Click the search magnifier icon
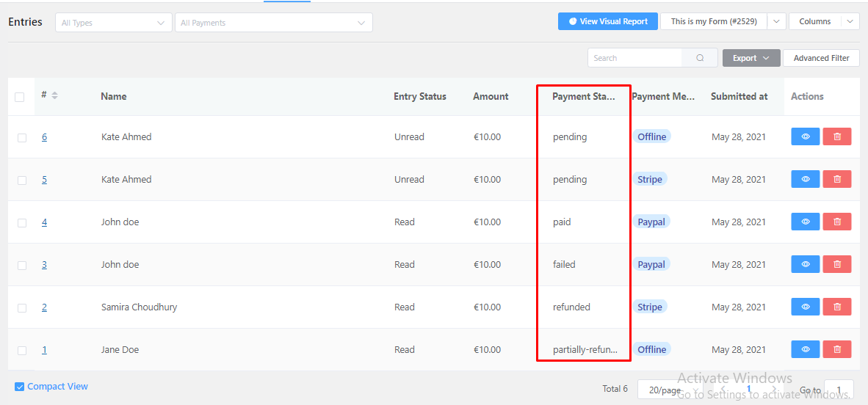The height and width of the screenshot is (405, 868). (x=700, y=58)
